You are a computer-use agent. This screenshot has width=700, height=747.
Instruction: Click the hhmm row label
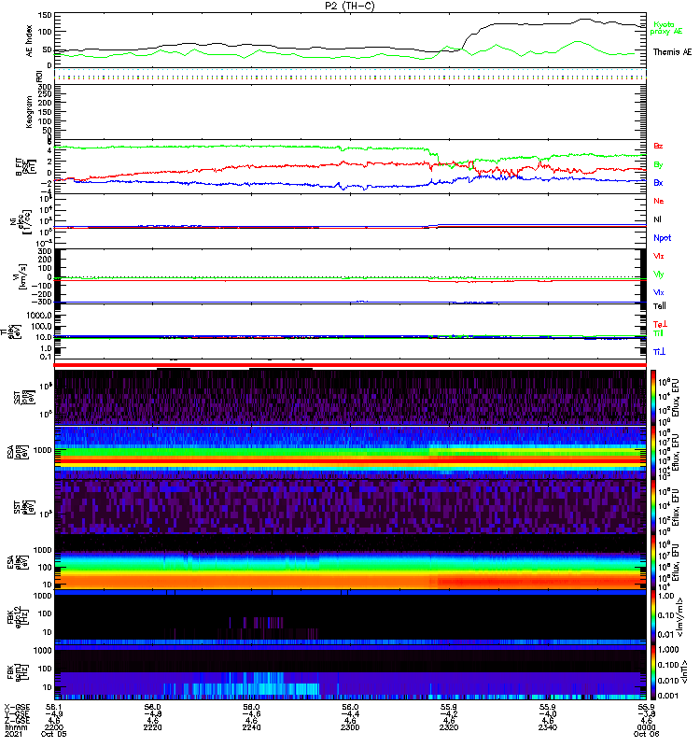(16, 727)
